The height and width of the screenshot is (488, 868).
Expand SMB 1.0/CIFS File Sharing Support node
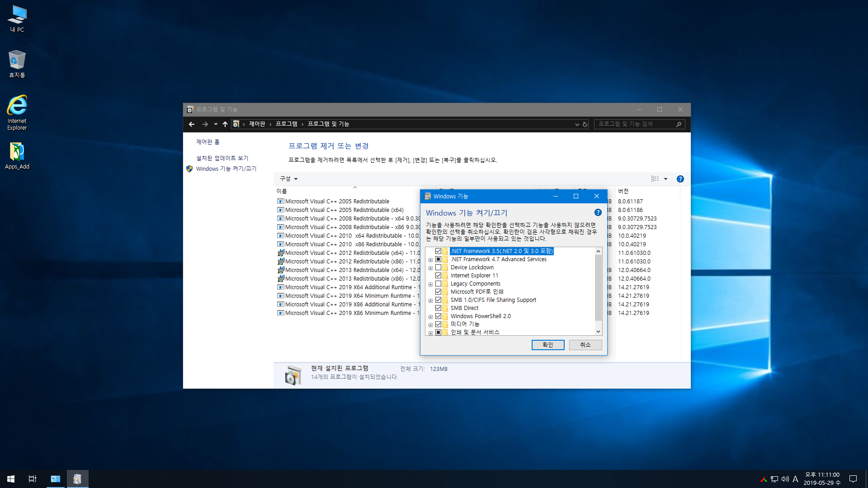coord(430,300)
